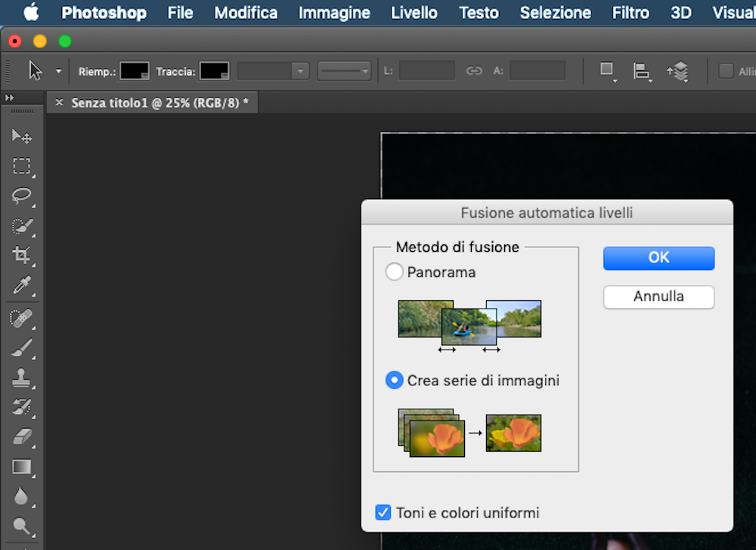756x550 pixels.
Task: Click the stacked flower images thumbnail
Action: point(432,433)
